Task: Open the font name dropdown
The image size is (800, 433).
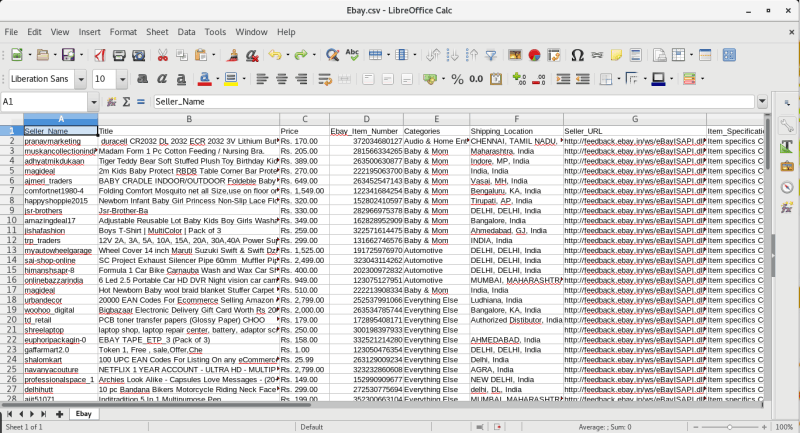Action: point(81,78)
